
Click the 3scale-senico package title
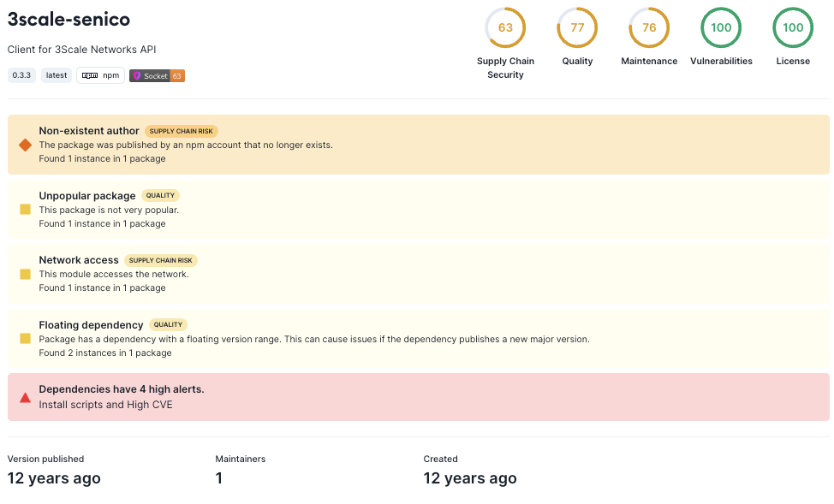(69, 19)
